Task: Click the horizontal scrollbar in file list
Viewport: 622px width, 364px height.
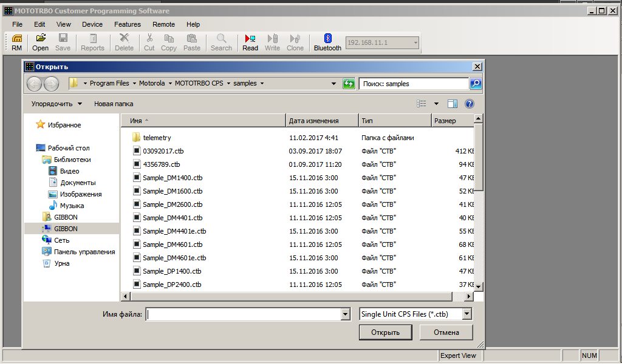Action: 291,296
